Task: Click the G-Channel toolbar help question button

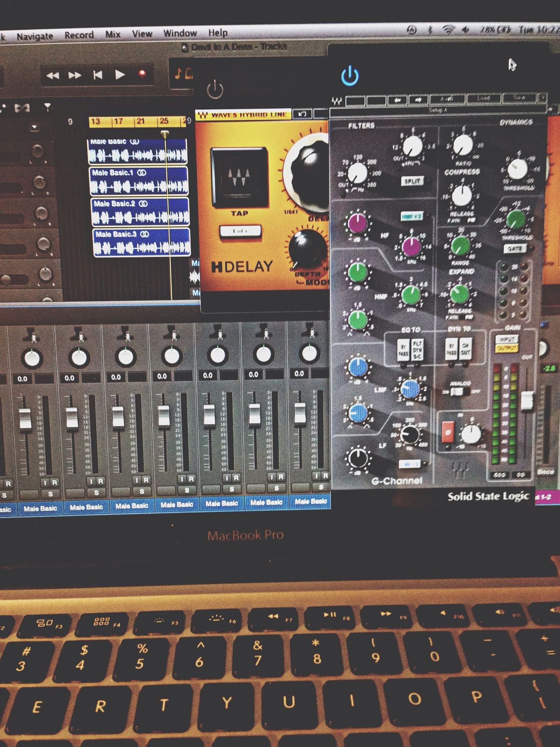Action: pos(542,97)
